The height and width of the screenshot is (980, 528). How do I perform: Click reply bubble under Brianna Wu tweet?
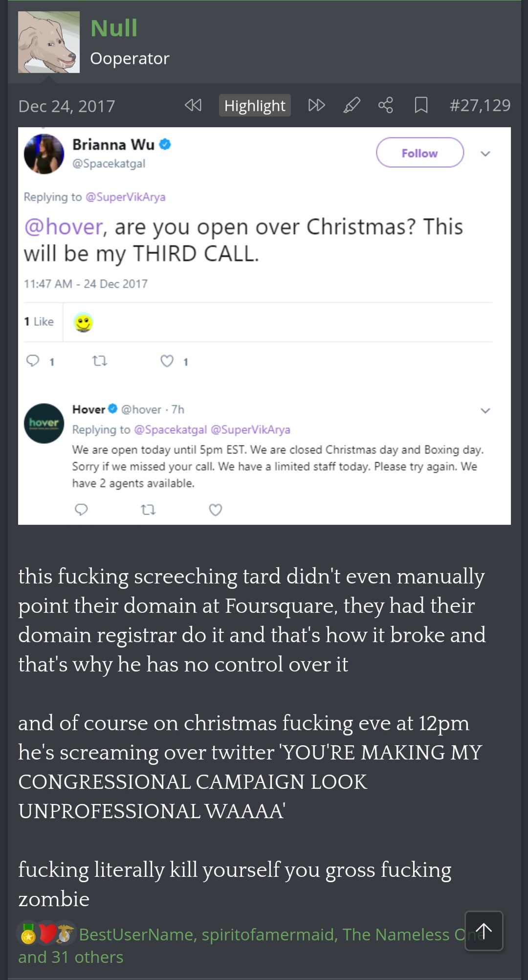click(x=32, y=361)
